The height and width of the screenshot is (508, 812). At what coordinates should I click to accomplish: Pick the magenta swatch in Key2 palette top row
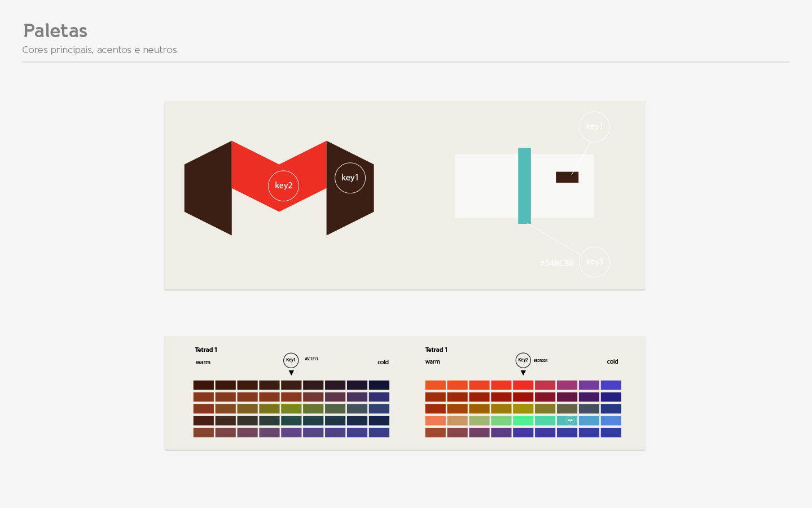point(567,385)
